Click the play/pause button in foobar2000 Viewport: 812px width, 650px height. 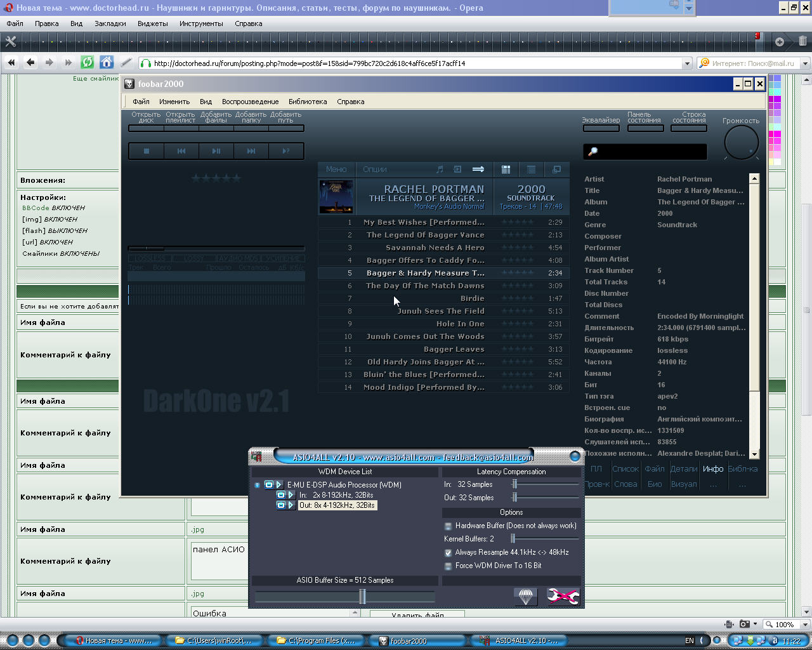(216, 151)
